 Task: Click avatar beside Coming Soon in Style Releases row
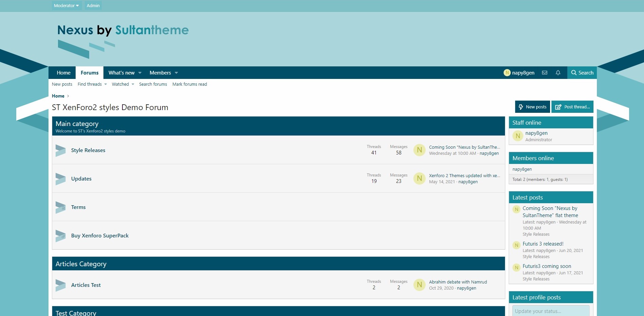tap(419, 150)
